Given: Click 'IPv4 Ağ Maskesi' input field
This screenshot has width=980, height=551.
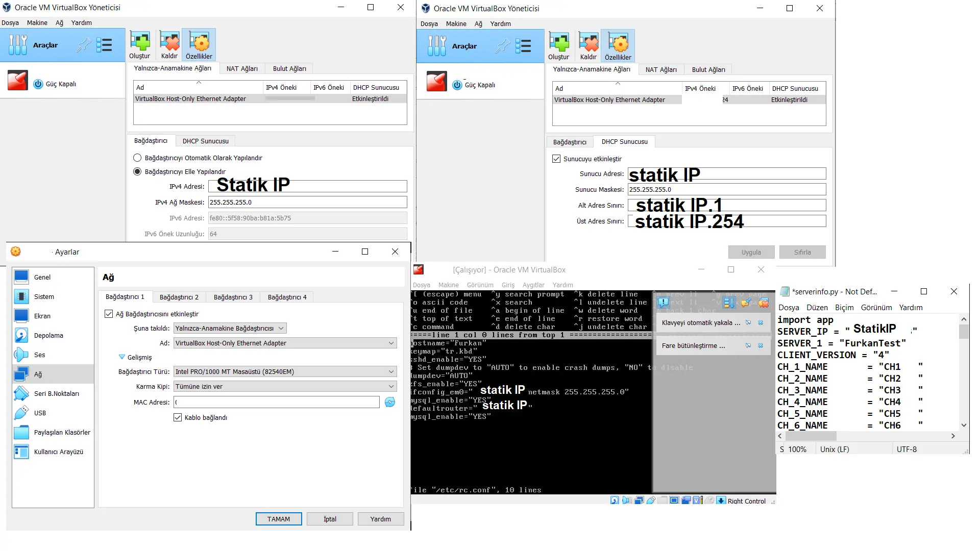Looking at the screenshot, I should [x=308, y=202].
